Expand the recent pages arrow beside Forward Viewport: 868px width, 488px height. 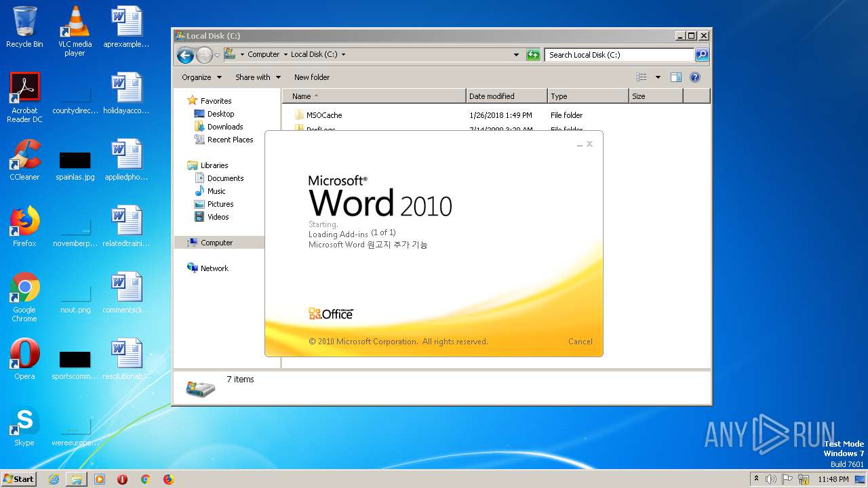[218, 55]
